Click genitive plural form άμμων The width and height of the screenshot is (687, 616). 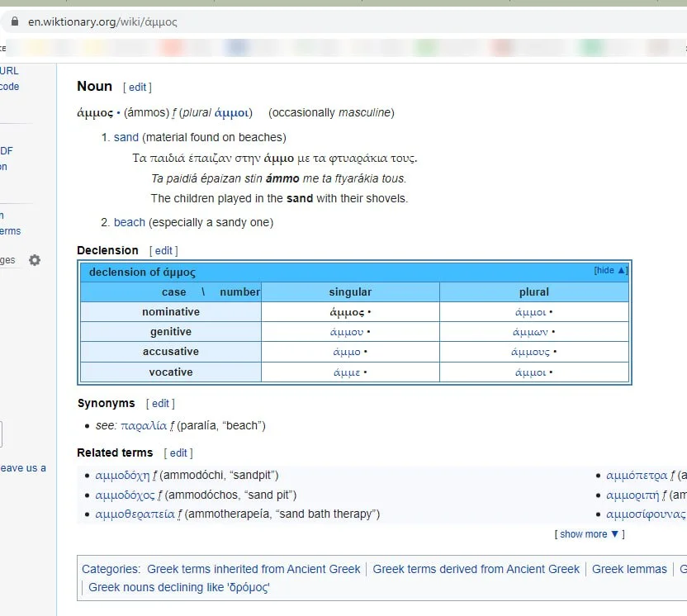(x=530, y=332)
